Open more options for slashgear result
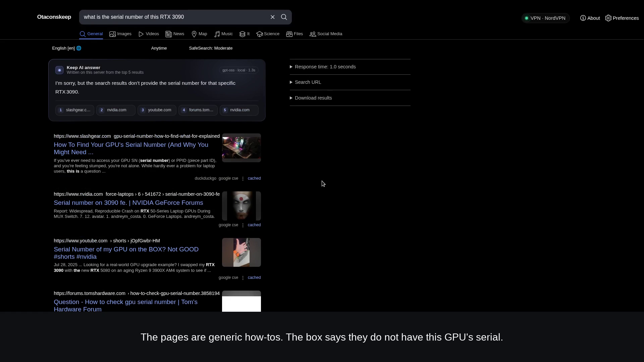644x362 pixels. pos(243,179)
